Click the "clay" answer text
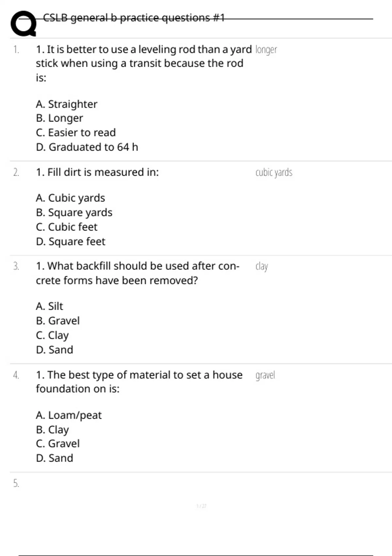The width and height of the screenshot is (392, 556). coord(262,266)
